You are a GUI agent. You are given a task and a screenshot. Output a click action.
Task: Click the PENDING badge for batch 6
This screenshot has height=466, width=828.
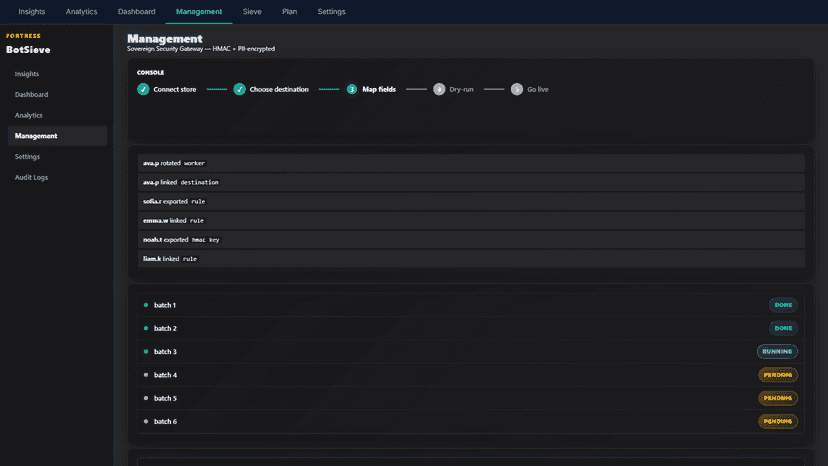point(778,421)
